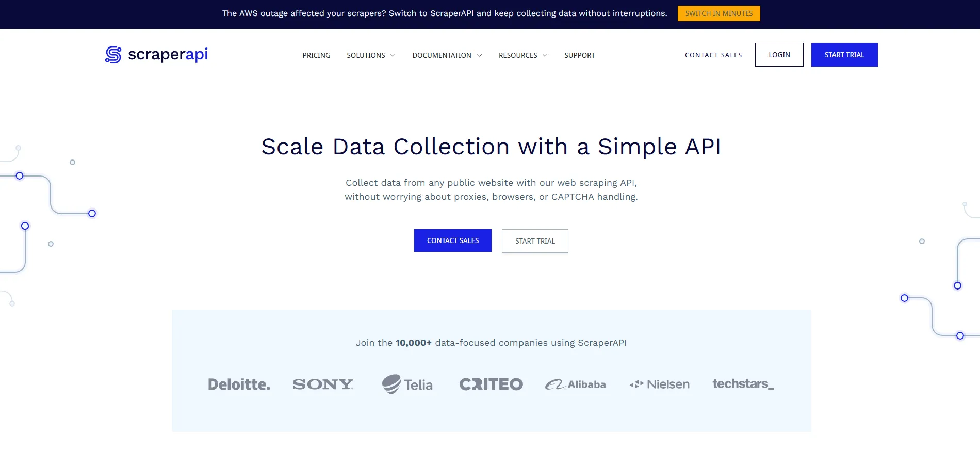
Task: Click Contact Sales link in header
Action: click(x=713, y=55)
